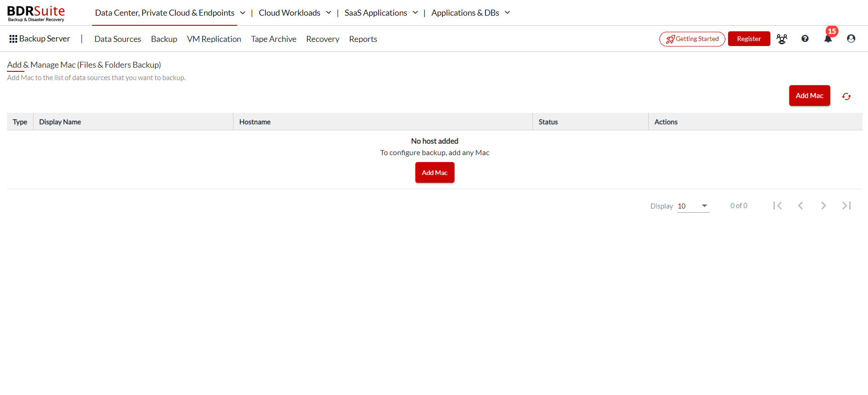Open the VM Replication menu
This screenshot has width=868, height=395.
[214, 39]
